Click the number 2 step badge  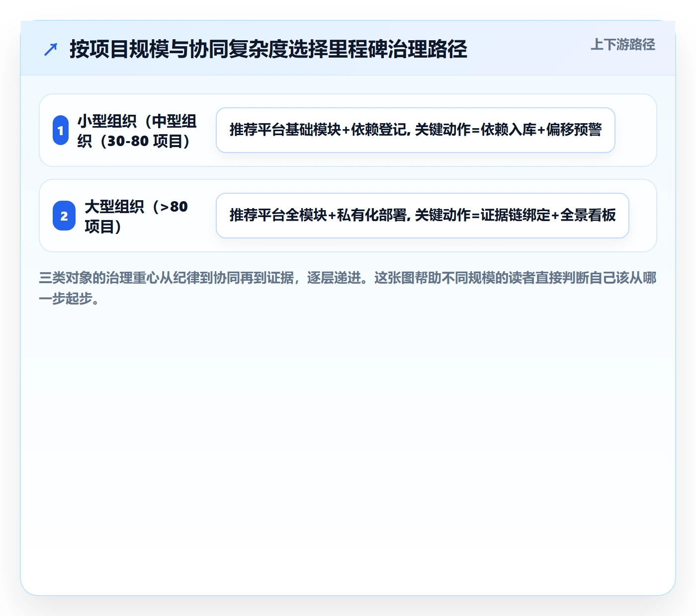tap(64, 216)
